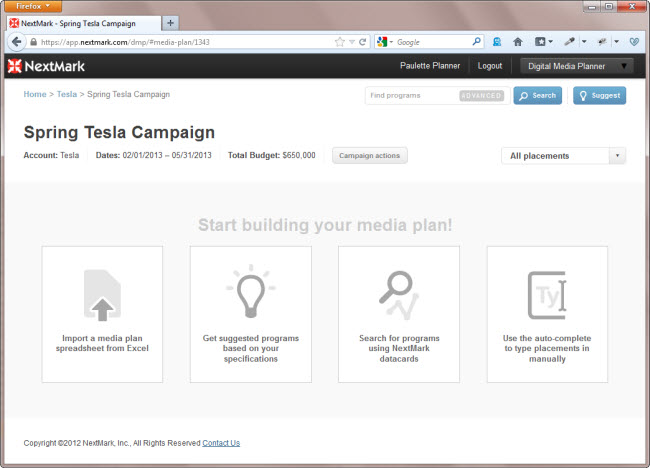Open the bookmarks toolbar icon
Screen dimensions: 650x468
pos(540,41)
